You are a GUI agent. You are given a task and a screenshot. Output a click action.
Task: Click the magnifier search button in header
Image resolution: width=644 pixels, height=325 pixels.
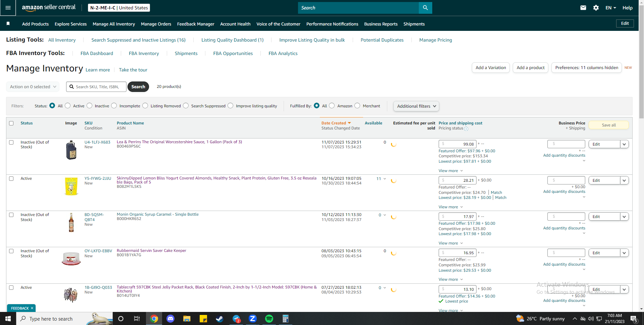click(x=425, y=8)
